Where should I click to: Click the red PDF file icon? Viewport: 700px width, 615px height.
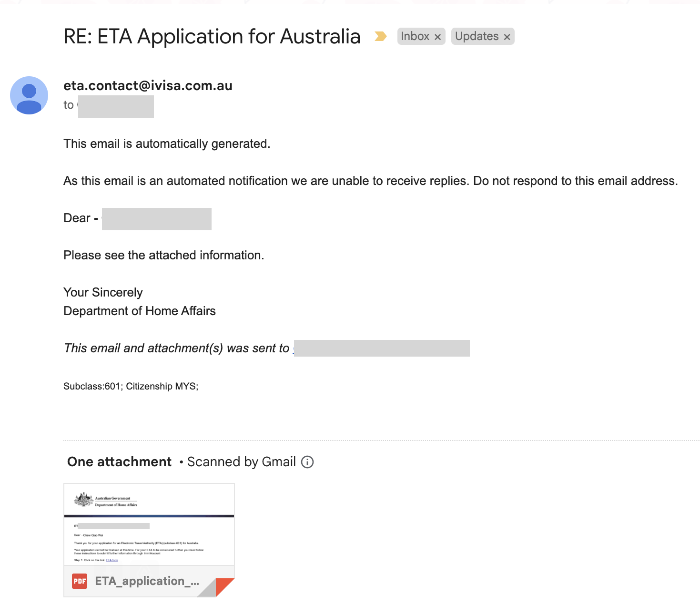(80, 581)
